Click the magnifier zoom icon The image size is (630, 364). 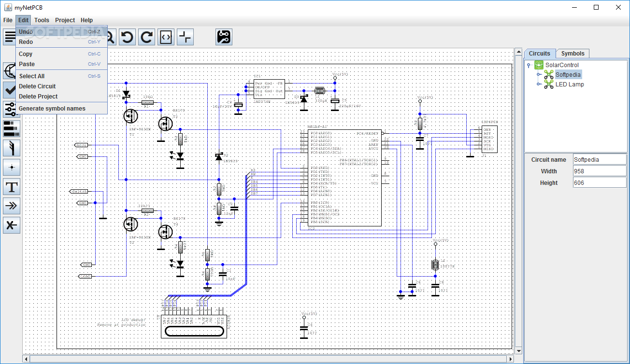point(111,37)
